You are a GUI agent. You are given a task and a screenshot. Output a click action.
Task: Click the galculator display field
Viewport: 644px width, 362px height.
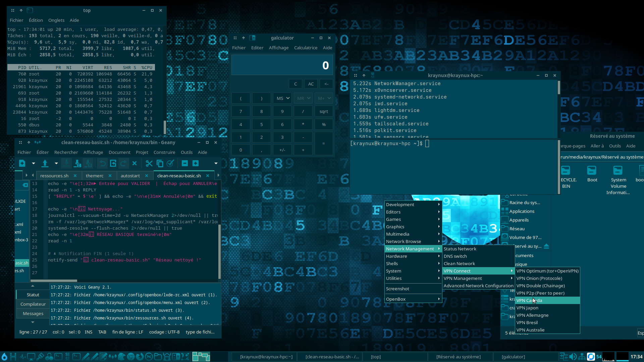(x=282, y=65)
